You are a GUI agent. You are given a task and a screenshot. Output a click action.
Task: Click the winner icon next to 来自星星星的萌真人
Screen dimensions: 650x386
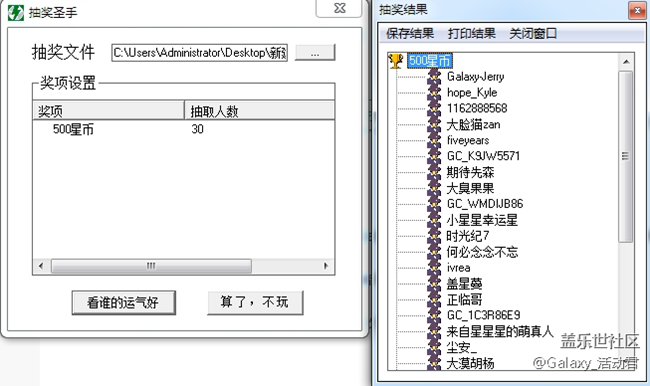(434, 331)
